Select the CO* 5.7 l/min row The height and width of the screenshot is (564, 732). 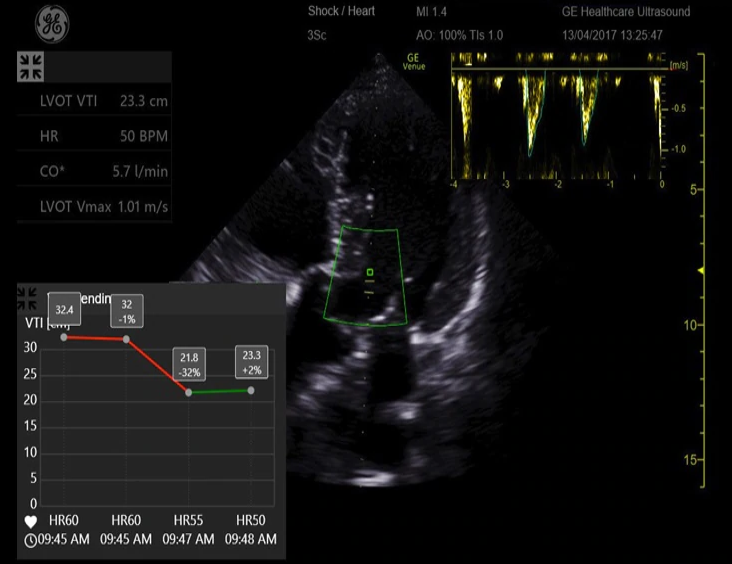click(94, 171)
